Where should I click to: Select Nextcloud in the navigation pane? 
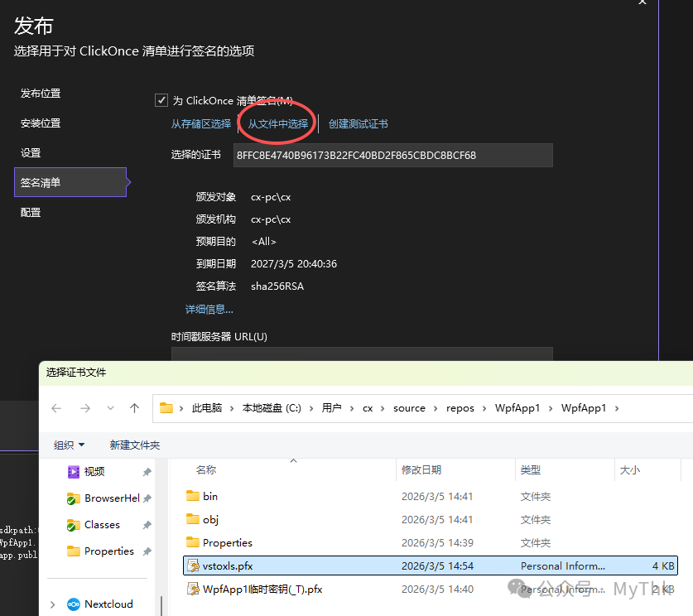108,604
